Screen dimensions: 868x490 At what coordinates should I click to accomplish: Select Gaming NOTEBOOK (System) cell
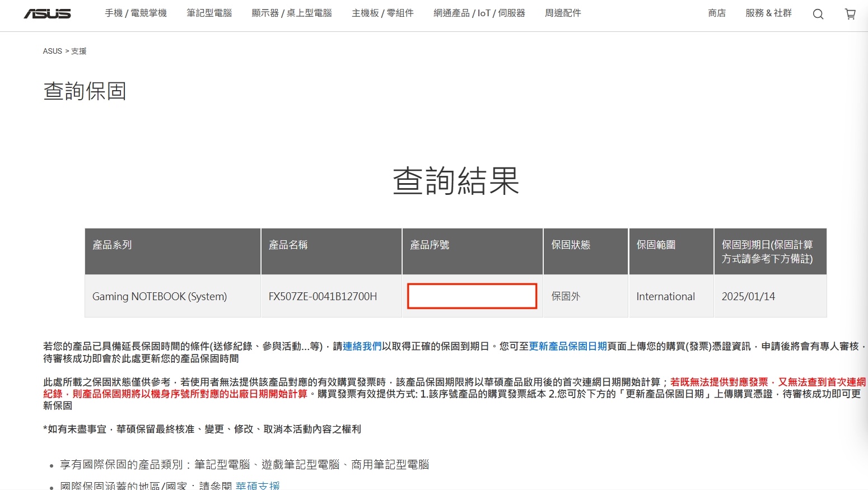click(x=172, y=296)
